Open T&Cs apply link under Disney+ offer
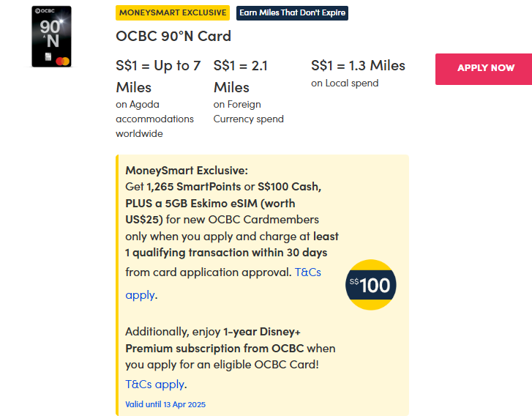Screen dimensions: 532x416 point(155,384)
